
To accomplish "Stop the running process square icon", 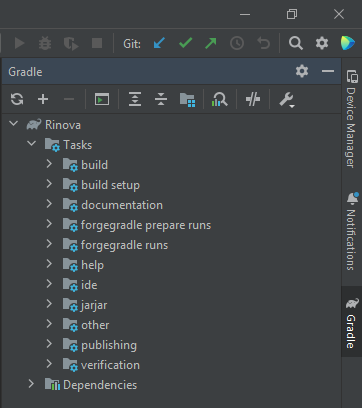I will 97,43.
